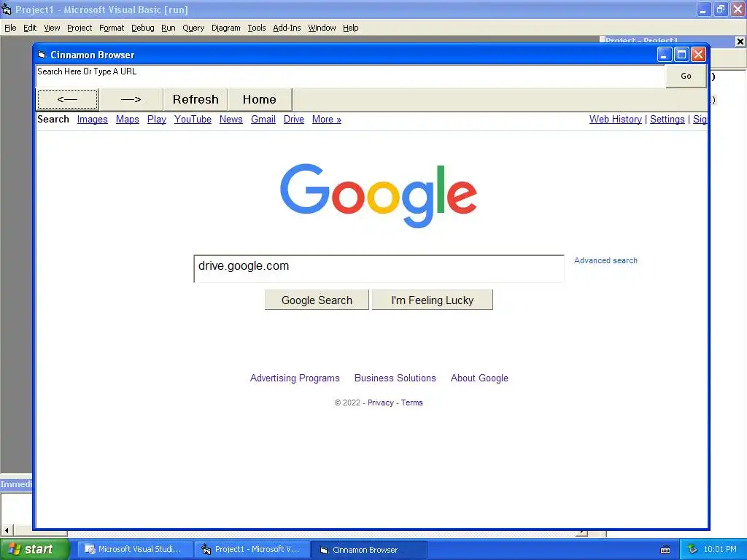This screenshot has width=747, height=560.
Task: Open the Play link
Action: tap(156, 120)
